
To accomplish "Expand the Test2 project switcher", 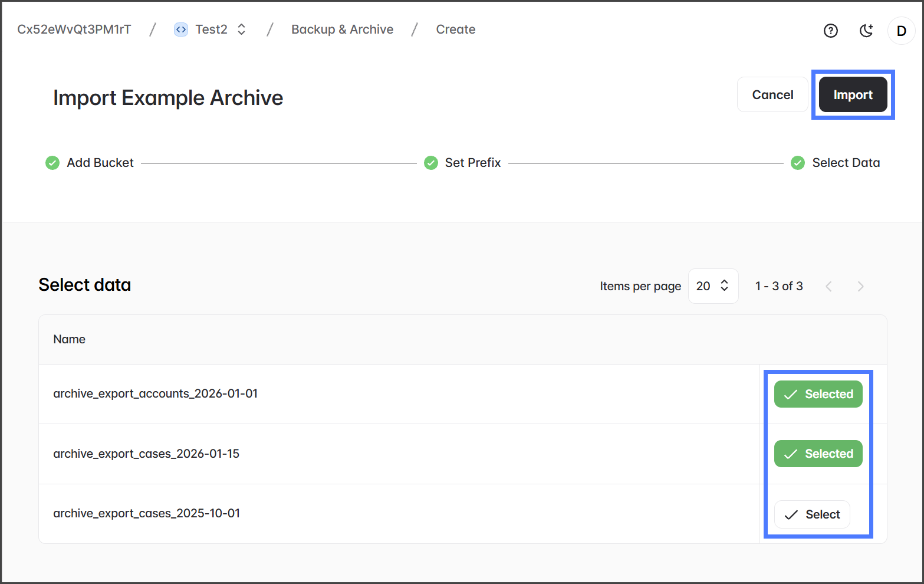I will tap(241, 29).
